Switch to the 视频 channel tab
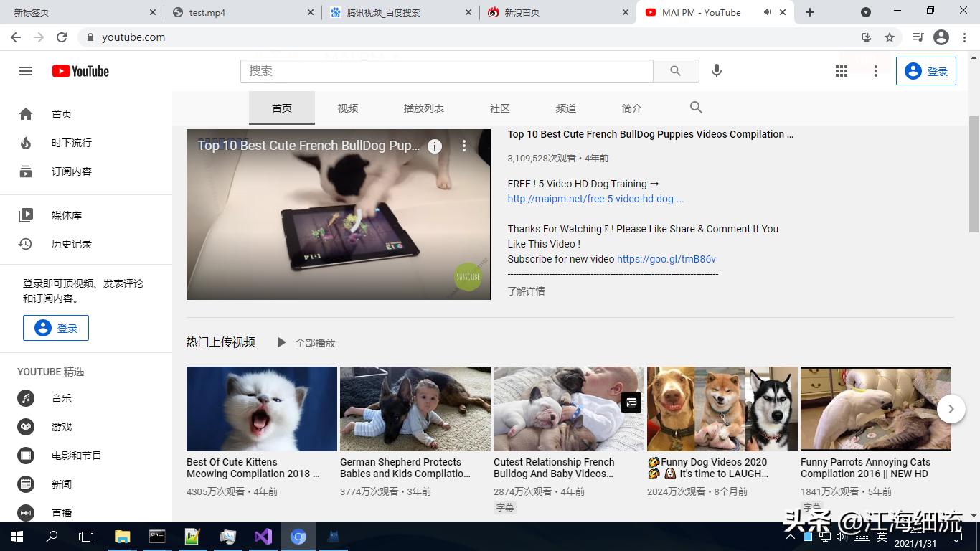The image size is (980, 551). (x=347, y=108)
